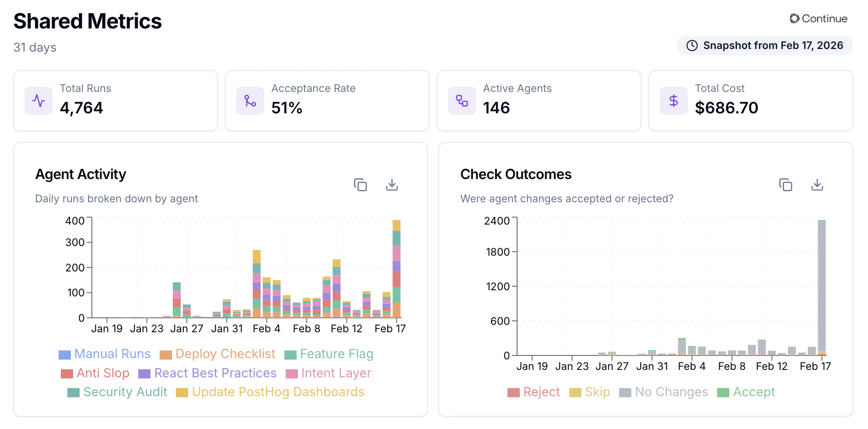This screenshot has width=868, height=429.
Task: Click the dollar icon on Total Cost card
Action: pyautogui.click(x=673, y=101)
